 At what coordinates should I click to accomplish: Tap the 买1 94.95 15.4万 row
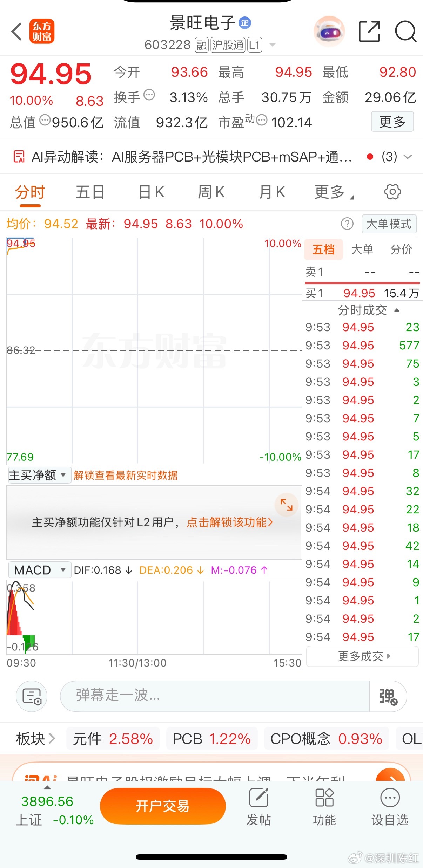click(x=362, y=293)
